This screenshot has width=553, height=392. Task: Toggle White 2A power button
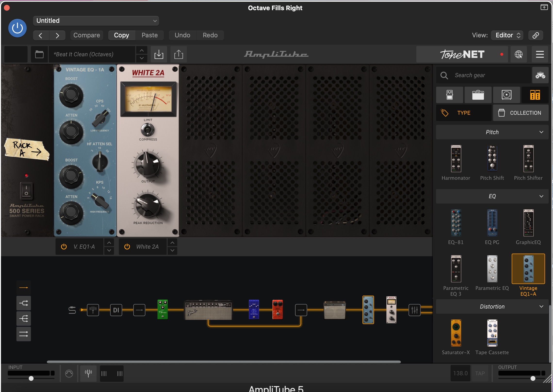[x=127, y=247]
